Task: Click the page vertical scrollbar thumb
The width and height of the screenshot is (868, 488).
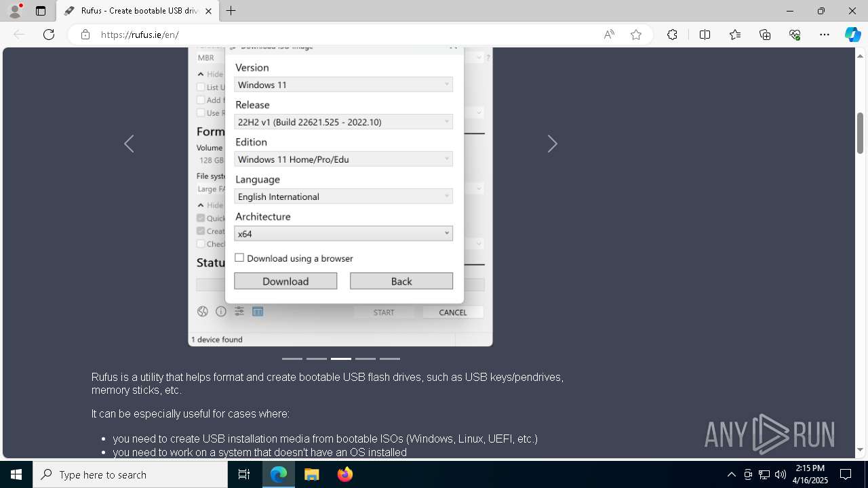Action: [x=861, y=133]
